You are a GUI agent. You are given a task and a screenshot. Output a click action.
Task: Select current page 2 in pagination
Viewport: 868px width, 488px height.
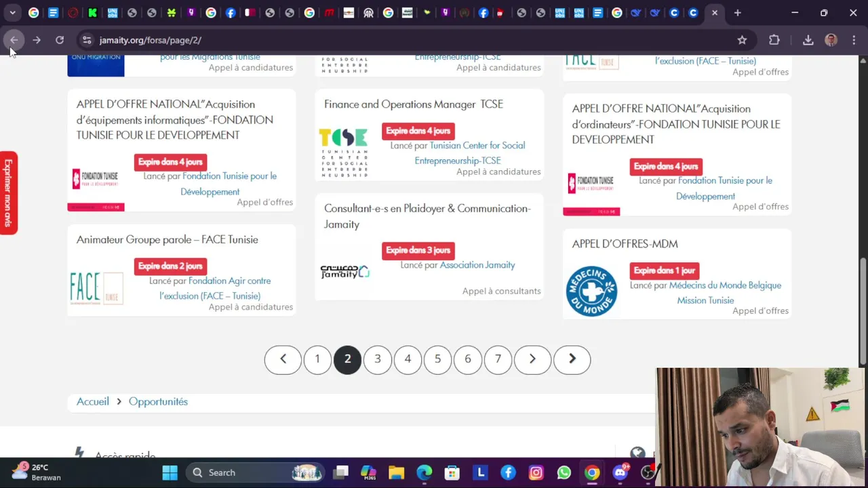347,359
